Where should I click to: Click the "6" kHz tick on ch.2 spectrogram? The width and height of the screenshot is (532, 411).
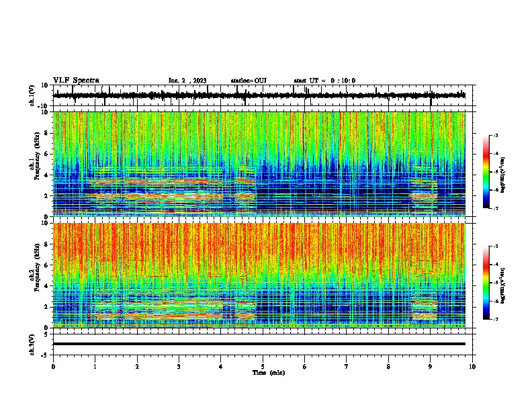pos(46,265)
